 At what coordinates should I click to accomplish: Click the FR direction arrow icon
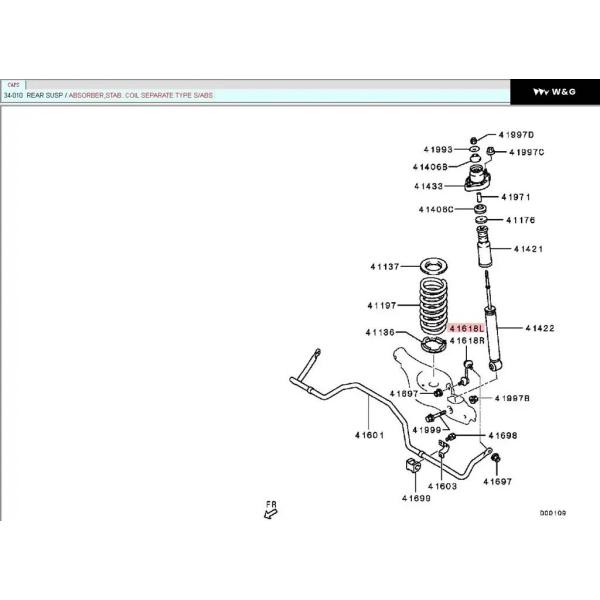268,511
